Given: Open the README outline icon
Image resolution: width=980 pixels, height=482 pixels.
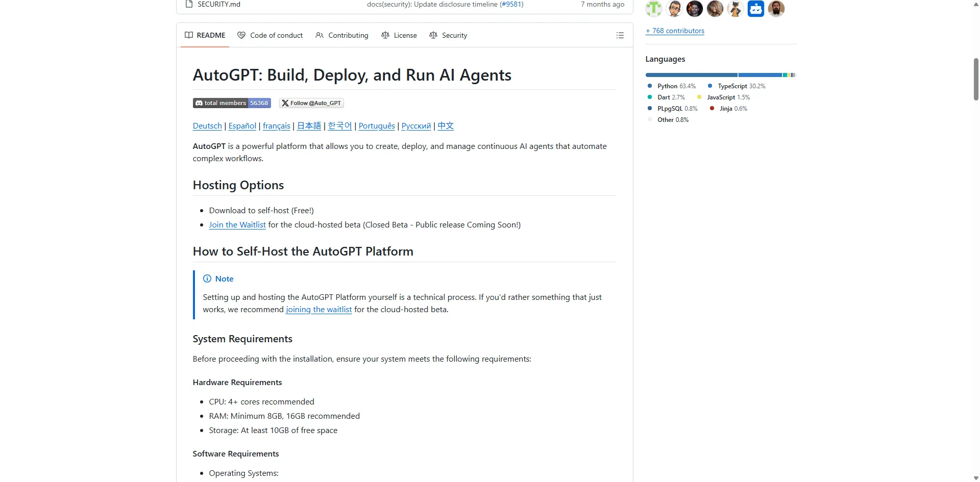Looking at the screenshot, I should (x=620, y=35).
